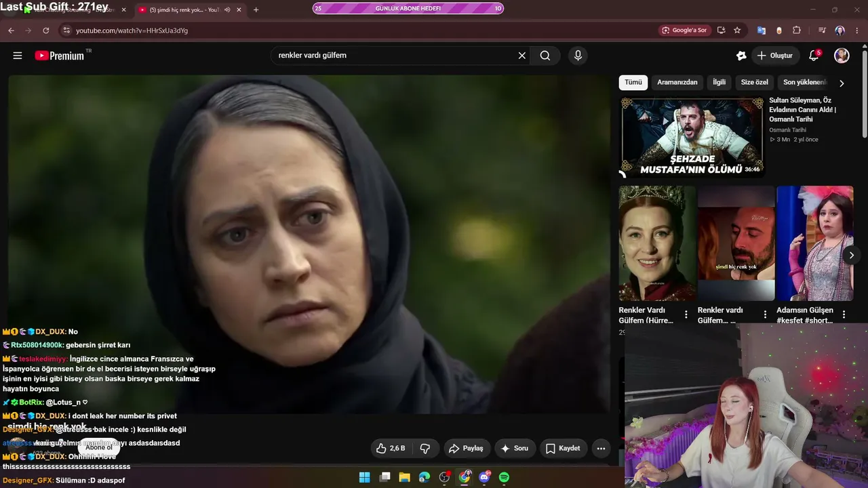Screen dimensions: 868x488
Task: Open the Osmanlı Tarihi channel link
Action: (x=787, y=130)
